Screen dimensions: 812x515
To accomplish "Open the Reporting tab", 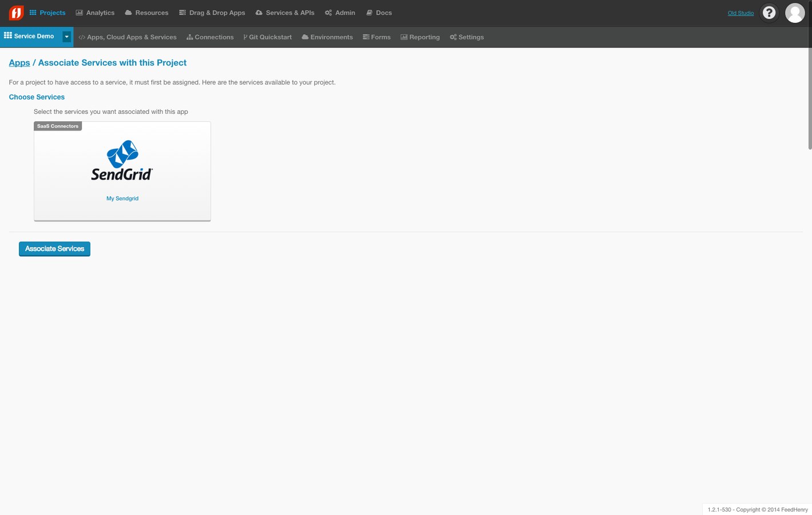I will 420,37.
